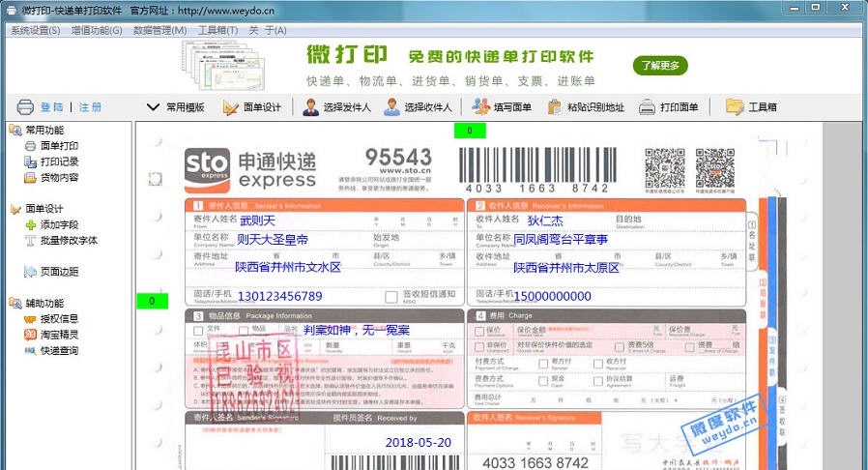
Task: Tick the 非保价 checkbox in charge section
Action: 479,347
